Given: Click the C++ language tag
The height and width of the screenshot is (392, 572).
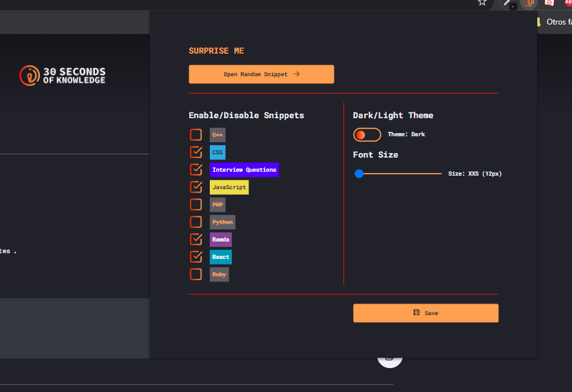Looking at the screenshot, I should pos(218,135).
